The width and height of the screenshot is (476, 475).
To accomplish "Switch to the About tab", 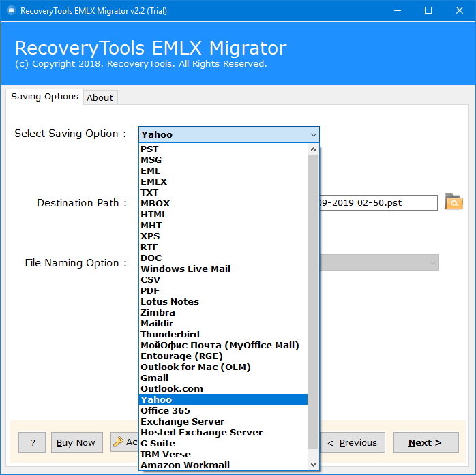I will [100, 97].
